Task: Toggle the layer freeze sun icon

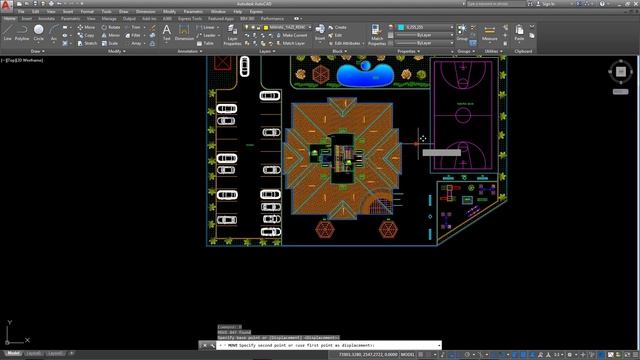Action: (252, 27)
